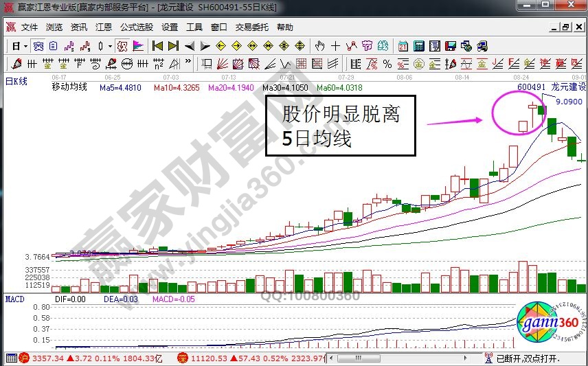Screen dimensions: 588x366
Task: Select the crosshair cursor tool
Action: 336,46
